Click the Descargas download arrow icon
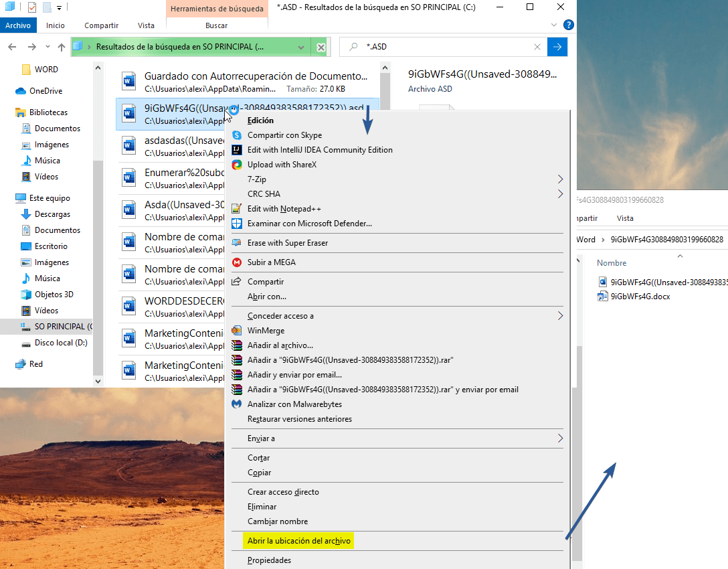 point(26,214)
